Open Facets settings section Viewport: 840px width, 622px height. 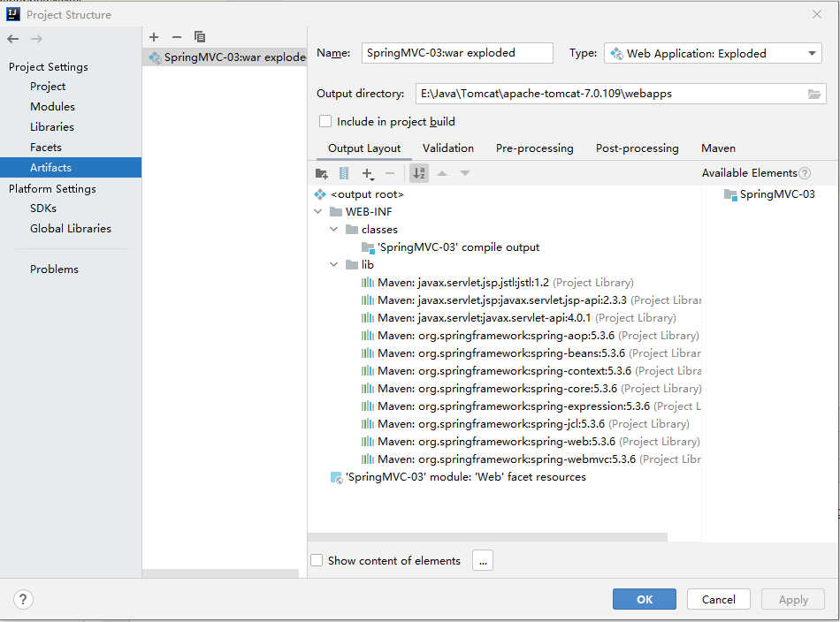click(45, 148)
